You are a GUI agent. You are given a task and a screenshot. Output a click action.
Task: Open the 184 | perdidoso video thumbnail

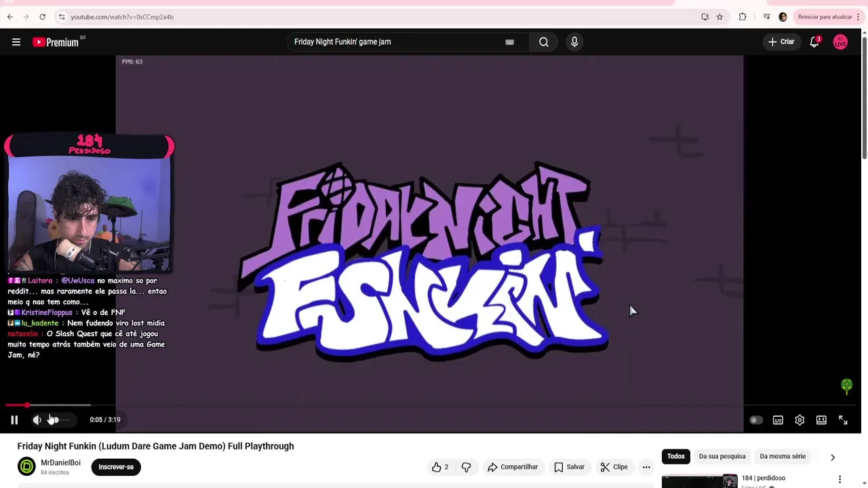[700, 481]
